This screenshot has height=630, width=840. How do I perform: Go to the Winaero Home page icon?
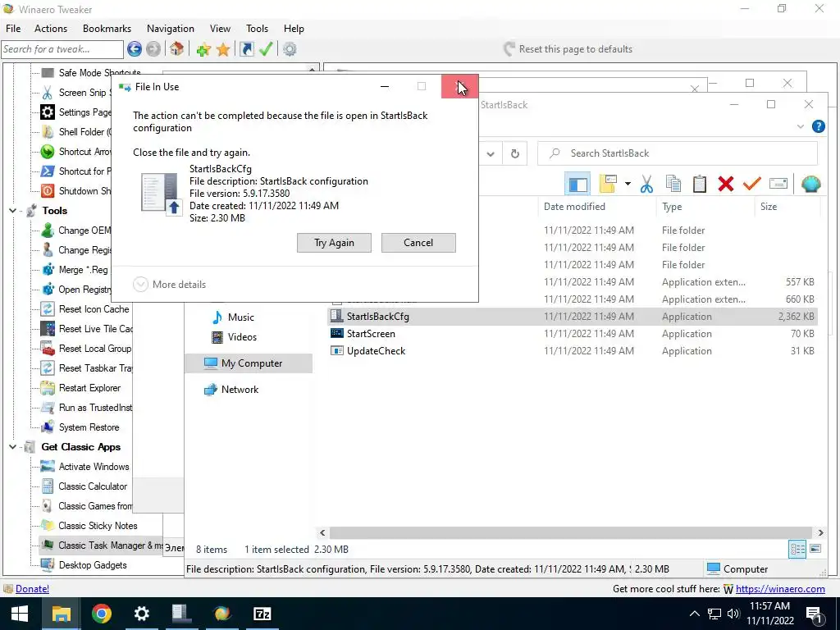tap(177, 49)
